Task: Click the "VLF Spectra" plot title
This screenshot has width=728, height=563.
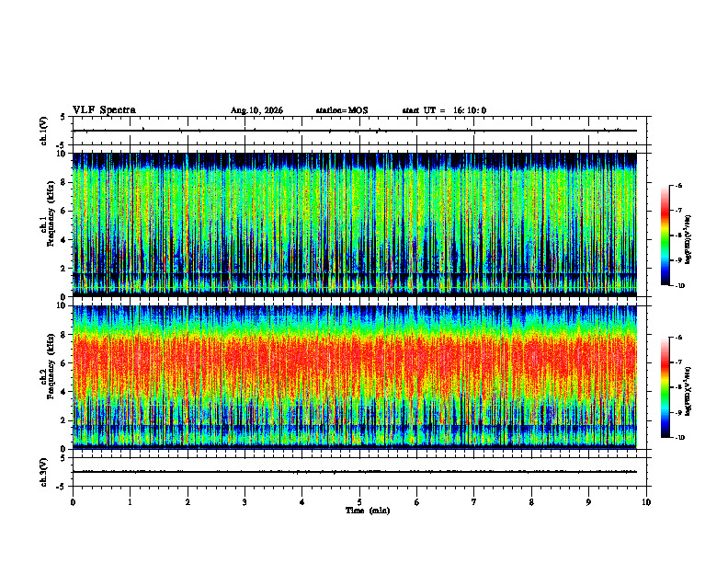Action: 104,110
